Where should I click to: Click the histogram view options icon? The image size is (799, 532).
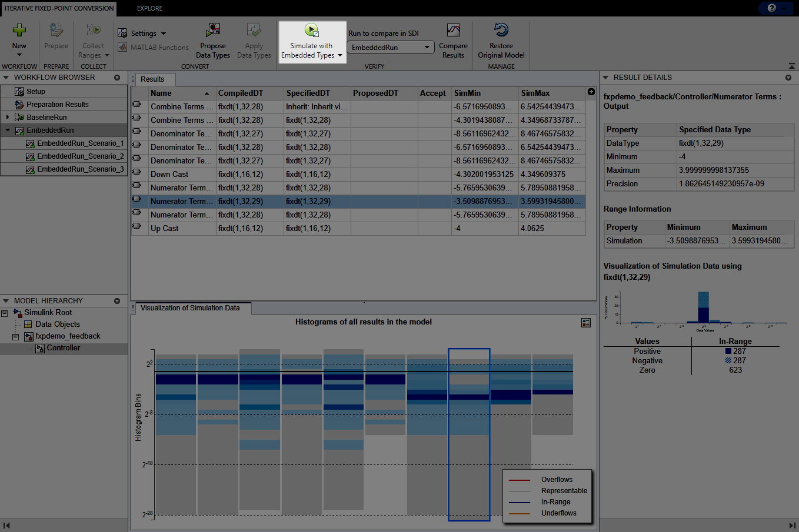[585, 322]
